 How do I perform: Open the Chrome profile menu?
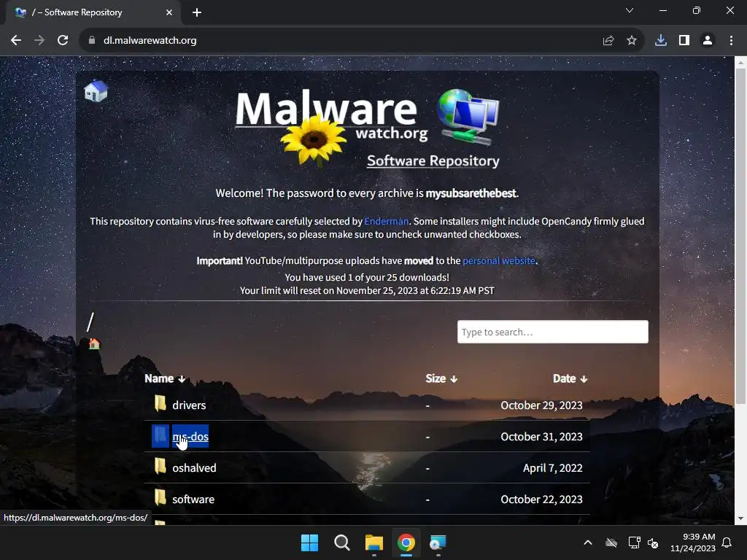point(708,41)
